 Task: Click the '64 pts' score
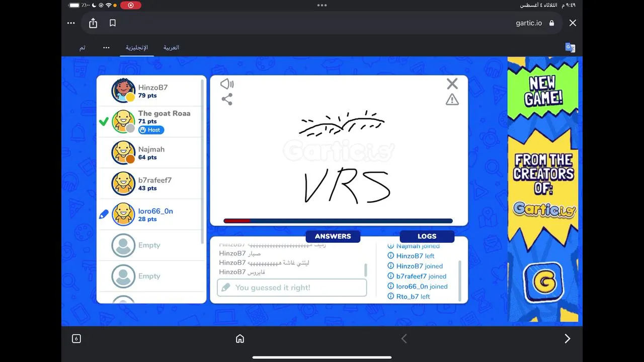coord(147,157)
